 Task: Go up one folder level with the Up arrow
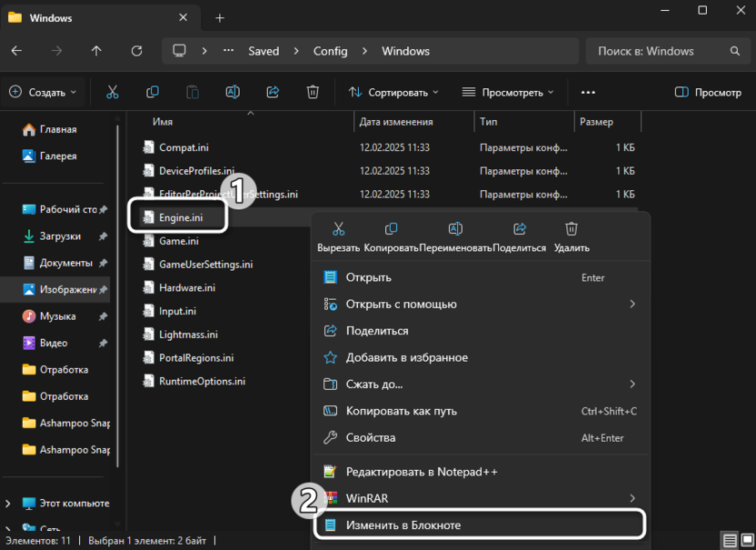(96, 51)
